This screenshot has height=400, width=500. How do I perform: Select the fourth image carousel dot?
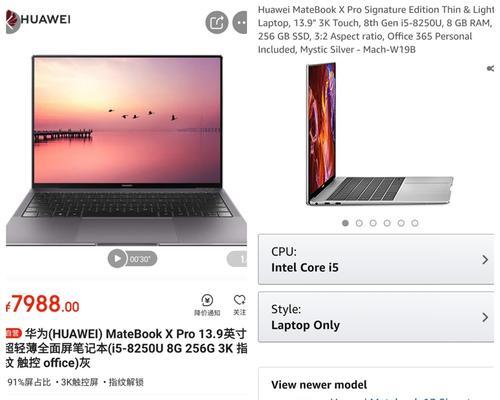click(387, 223)
